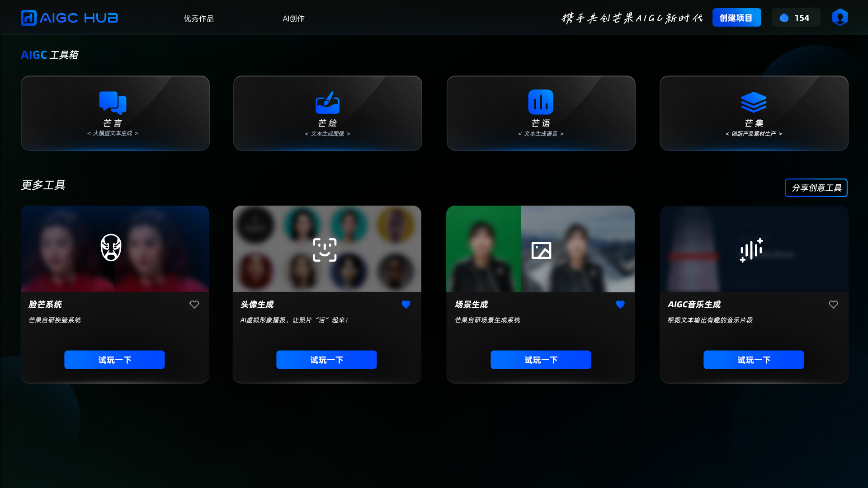
Task: Open the 头像生成 avatars thumbnail
Action: click(327, 249)
